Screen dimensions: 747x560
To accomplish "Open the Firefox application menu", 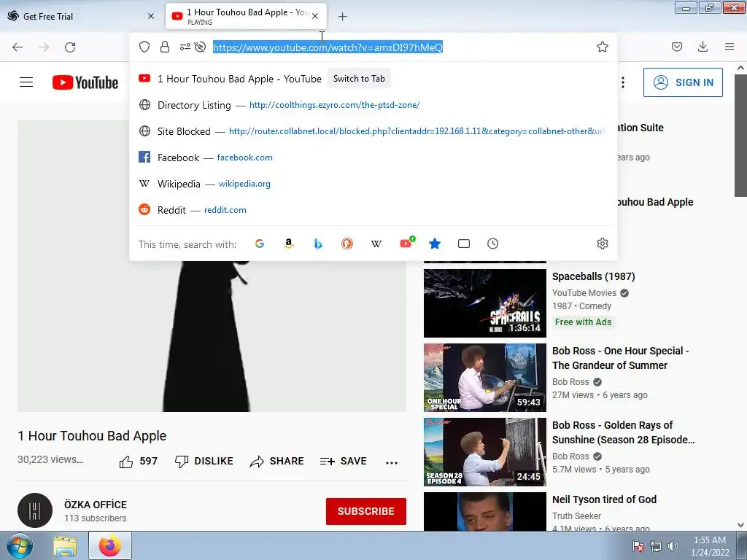I will pyautogui.click(x=729, y=47).
